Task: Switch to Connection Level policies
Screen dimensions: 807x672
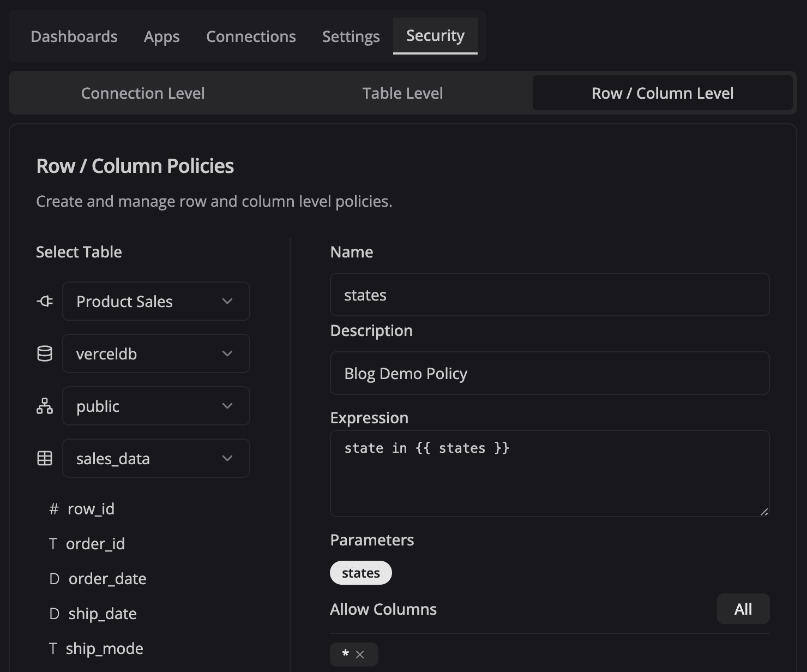Action: (x=143, y=93)
